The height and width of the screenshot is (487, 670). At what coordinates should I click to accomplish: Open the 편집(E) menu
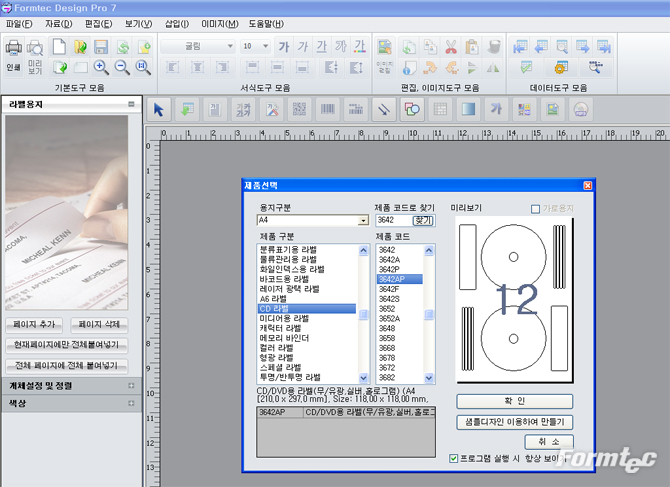[x=99, y=24]
